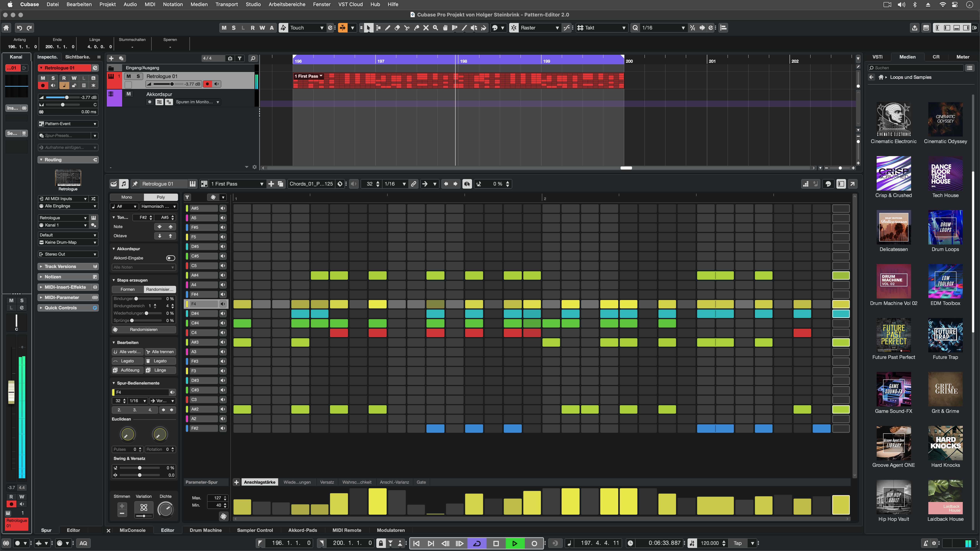Enable the Akkord-Eingabe switch
Viewport: 980px width, 551px height.
click(170, 258)
